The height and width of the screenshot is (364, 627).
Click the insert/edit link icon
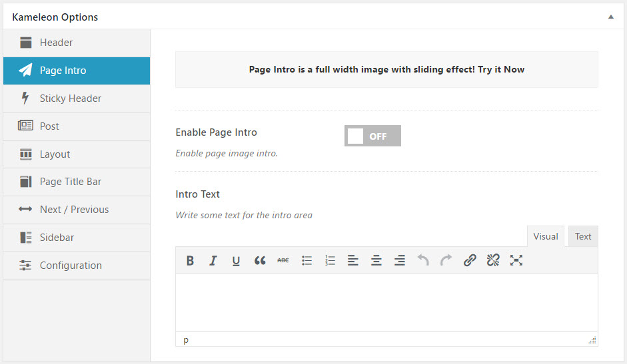coord(470,261)
